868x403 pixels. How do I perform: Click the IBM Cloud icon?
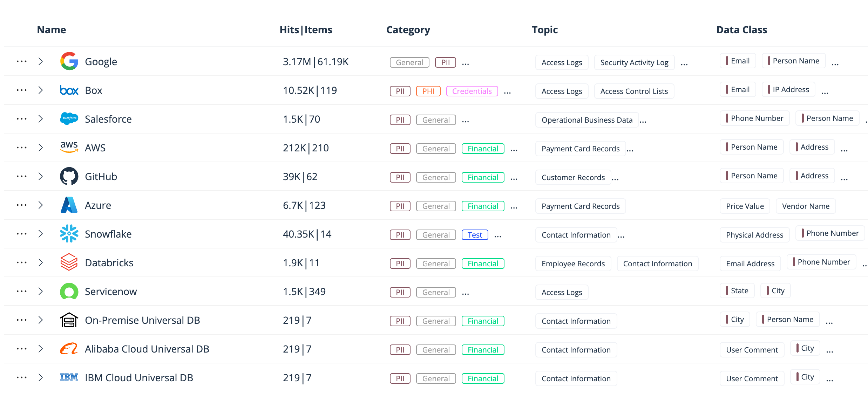click(x=69, y=377)
